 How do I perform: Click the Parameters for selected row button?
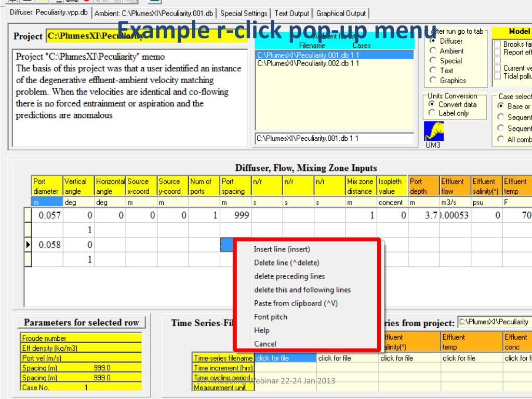pyautogui.click(x=82, y=322)
